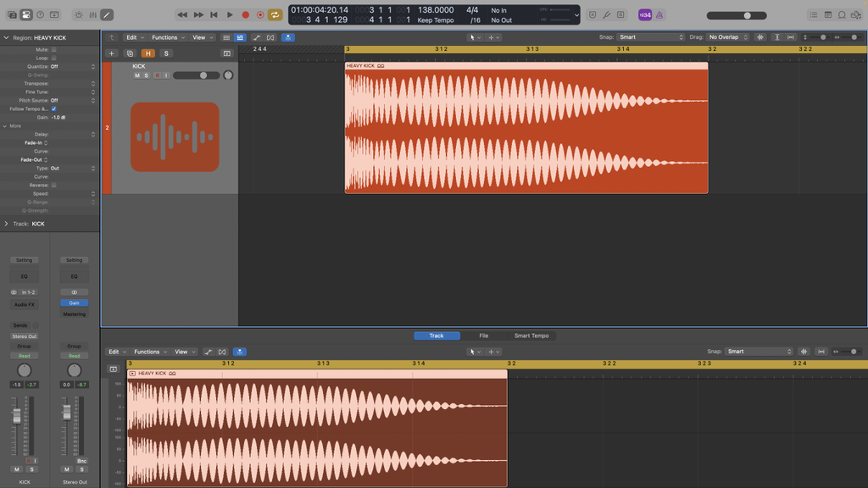This screenshot has width=868, height=488.
Task: Toggle the Follow Tempo checkbox
Action: click(x=53, y=108)
